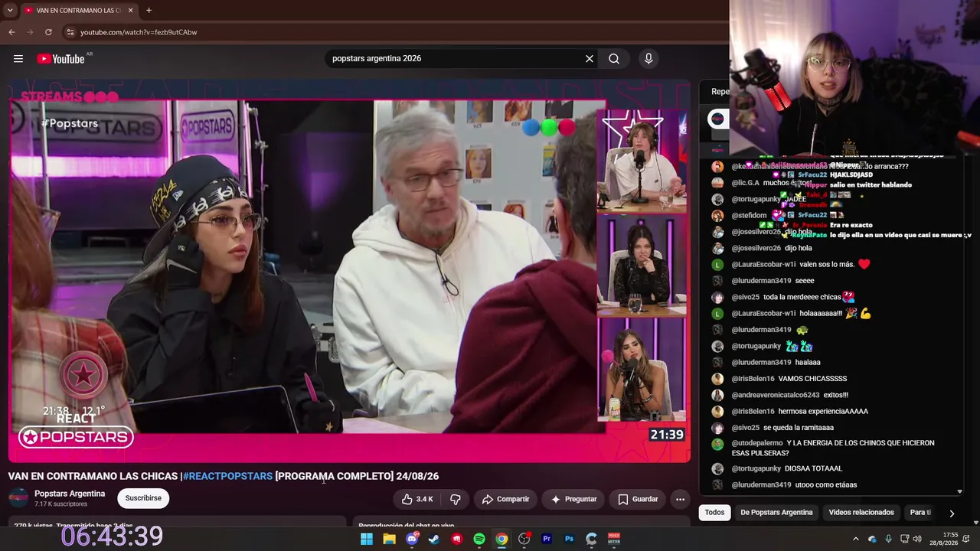This screenshot has width=980, height=551.
Task: Select the De Popstars Argentina chip
Action: point(776,513)
